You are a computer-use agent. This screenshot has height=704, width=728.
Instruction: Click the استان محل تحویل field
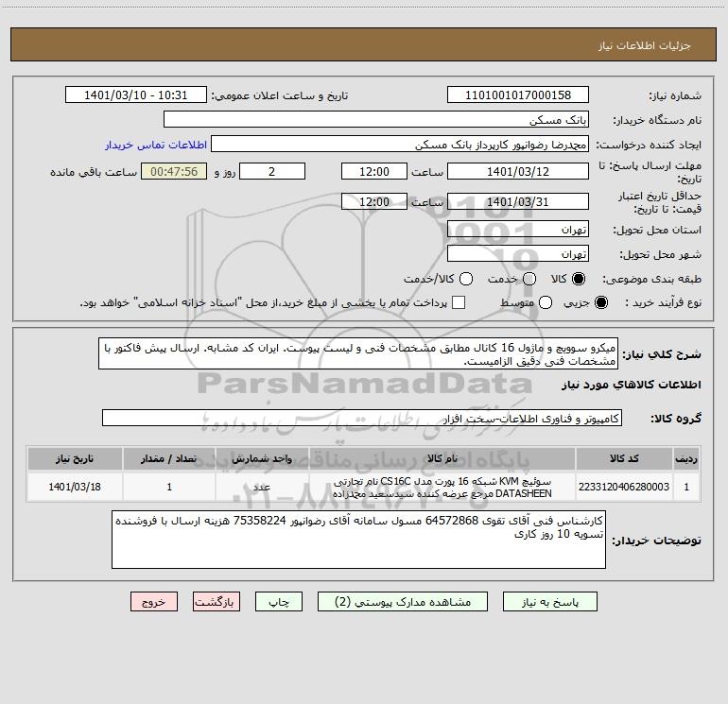pyautogui.click(x=517, y=230)
